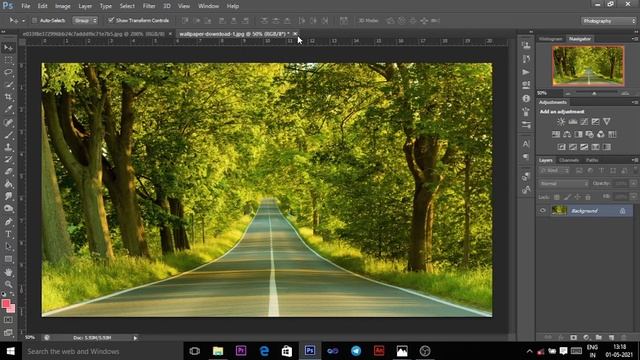Screen dimensions: 640x360
Task: Open the Character panel icon
Action: tap(526, 144)
